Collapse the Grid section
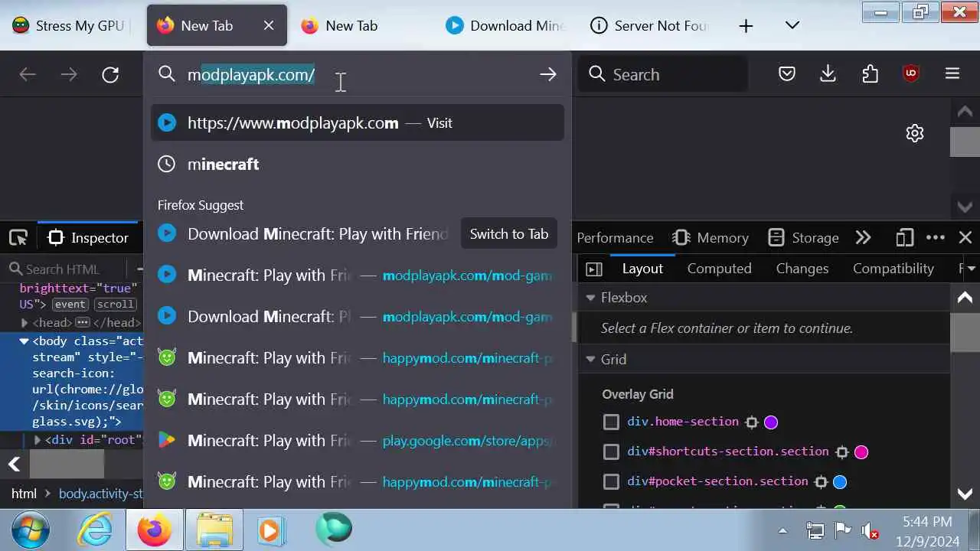The height and width of the screenshot is (551, 980). (590, 359)
